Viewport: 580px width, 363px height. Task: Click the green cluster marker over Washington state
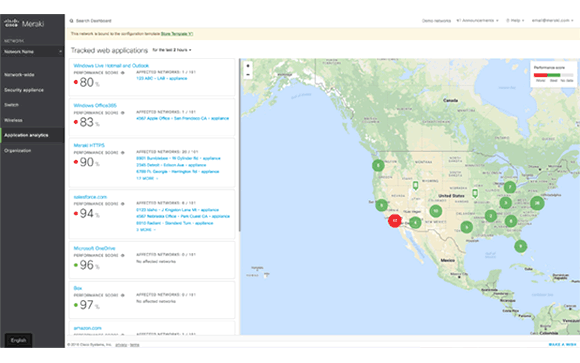pyautogui.click(x=378, y=165)
